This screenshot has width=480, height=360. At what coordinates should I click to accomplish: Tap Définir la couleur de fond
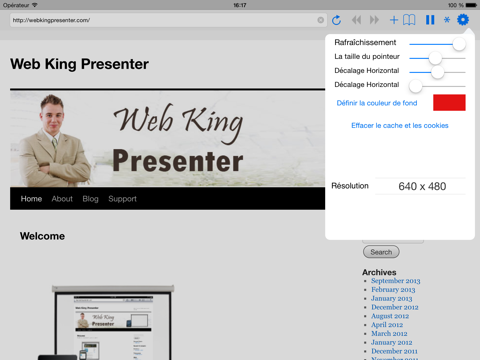click(x=377, y=103)
